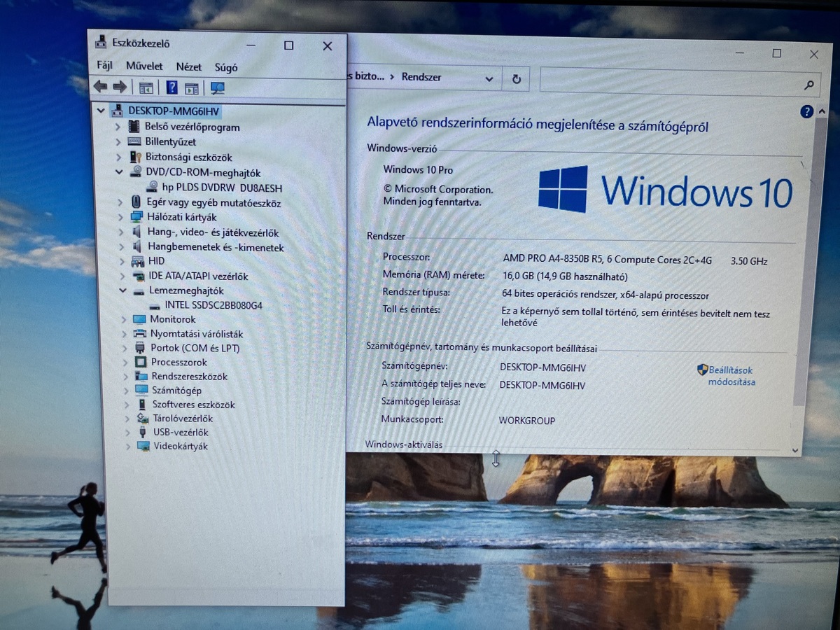Click the scan for hardware changes monitor icon

tap(218, 88)
